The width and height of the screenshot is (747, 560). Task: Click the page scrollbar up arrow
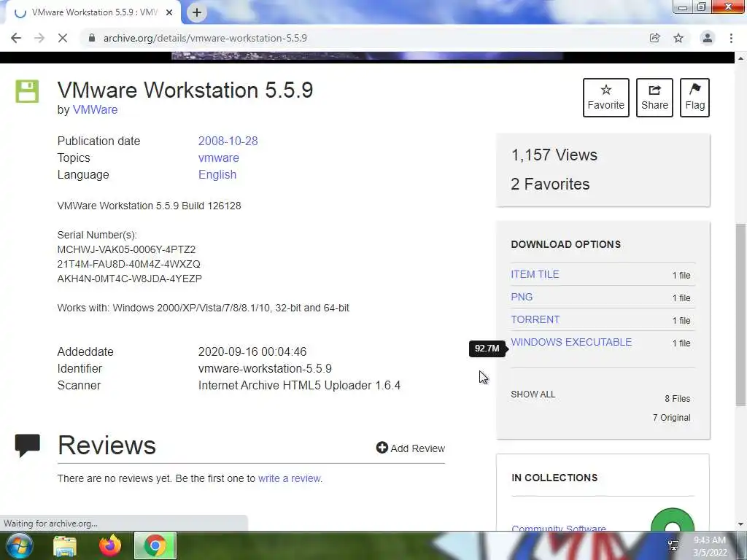(740, 58)
